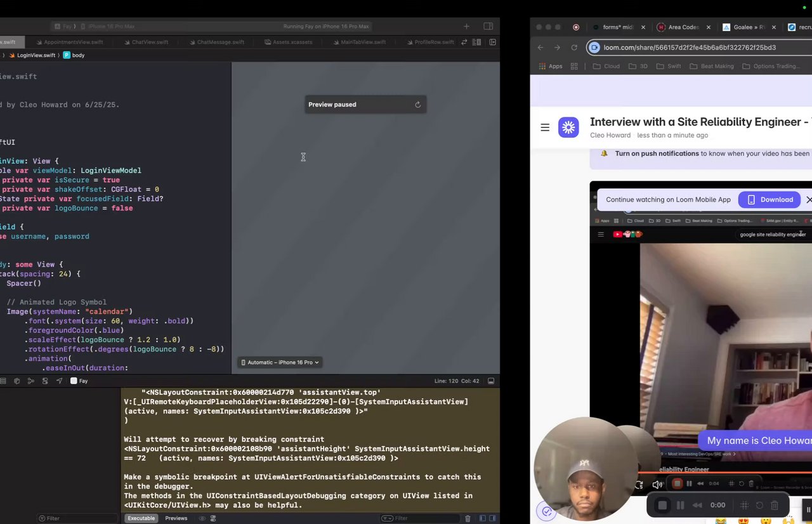The image size is (812, 524).
Task: Select the Assets.xcassets tab
Action: 288,42
